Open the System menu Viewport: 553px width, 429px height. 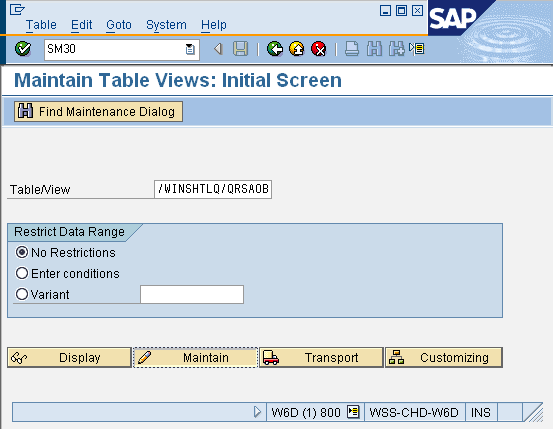coord(166,25)
